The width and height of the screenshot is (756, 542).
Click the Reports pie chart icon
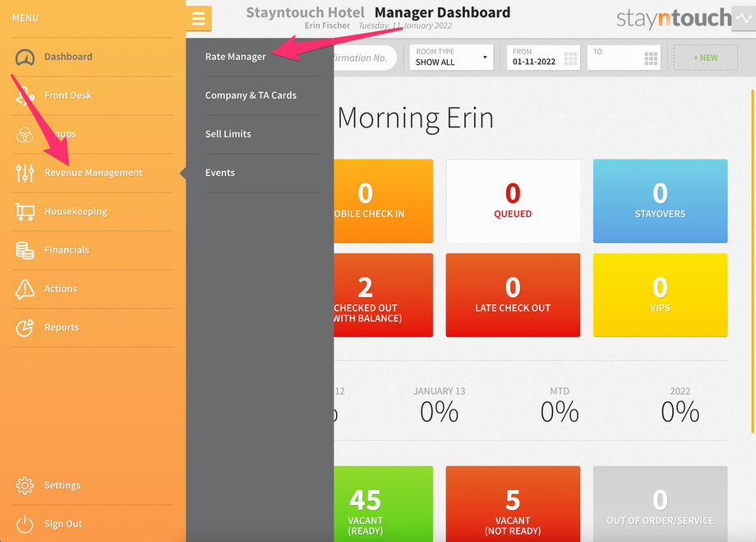coord(25,327)
